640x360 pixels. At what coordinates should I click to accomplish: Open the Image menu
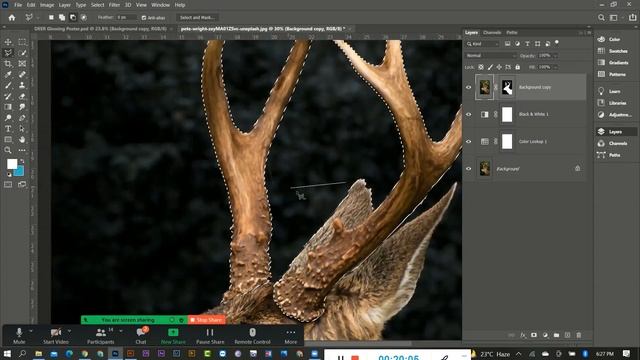pyautogui.click(x=47, y=5)
